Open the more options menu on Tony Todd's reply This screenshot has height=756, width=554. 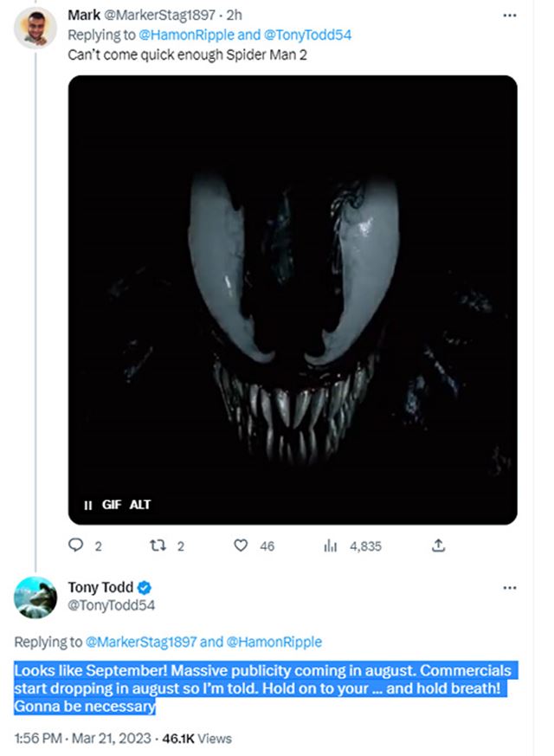tap(510, 587)
